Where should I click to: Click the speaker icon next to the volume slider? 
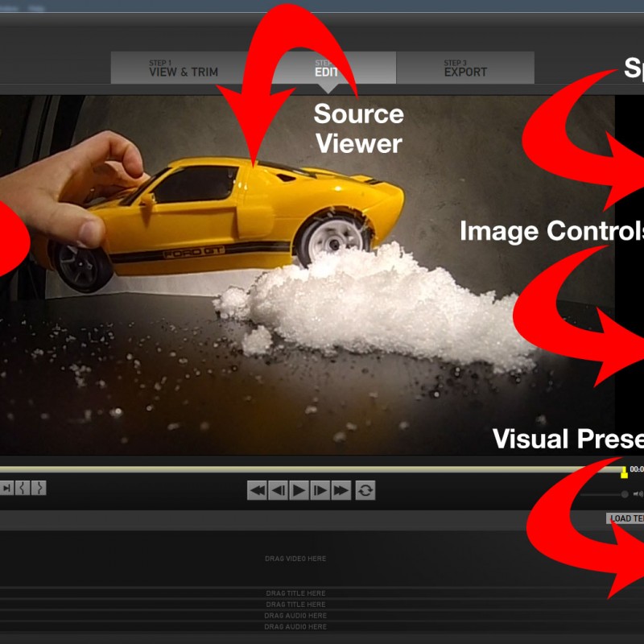tap(638, 494)
